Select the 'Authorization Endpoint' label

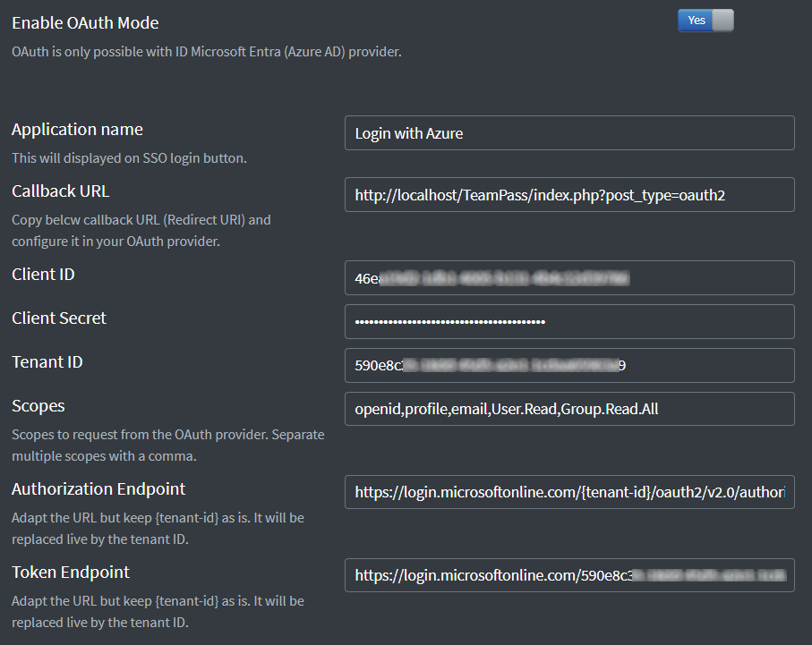98,489
